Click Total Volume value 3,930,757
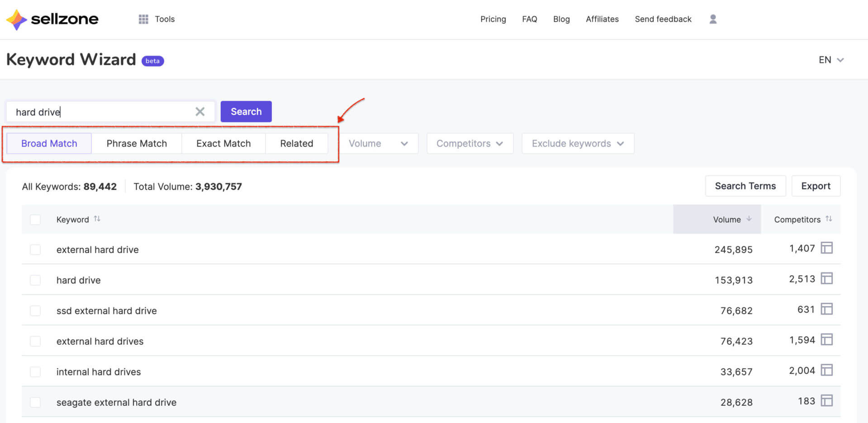Screen dimensions: 868x423 [x=218, y=186]
